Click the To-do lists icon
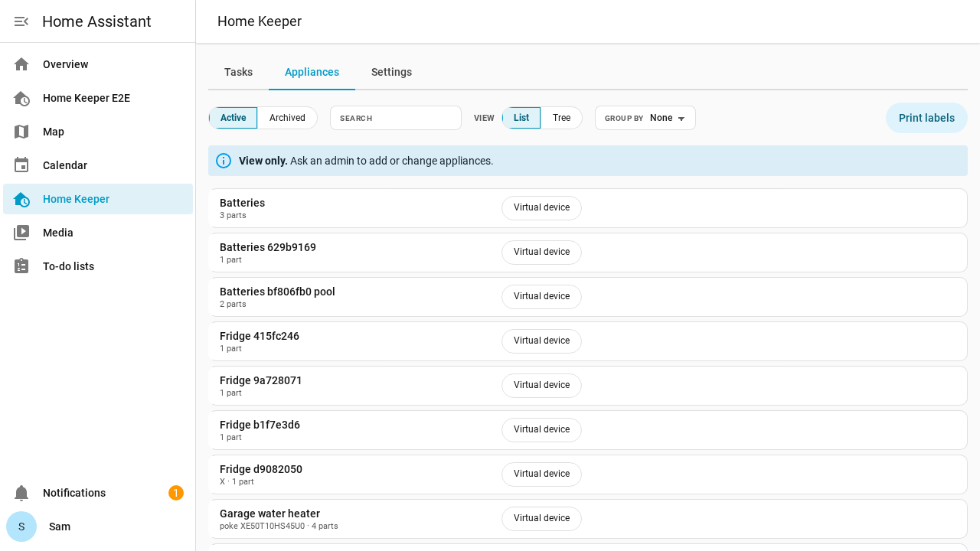This screenshot has width=980, height=551. [x=21, y=266]
